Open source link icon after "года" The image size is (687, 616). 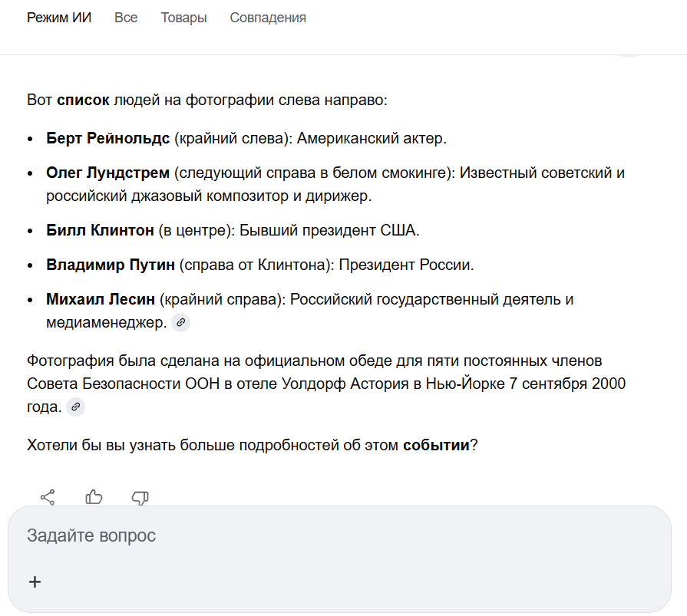75,407
